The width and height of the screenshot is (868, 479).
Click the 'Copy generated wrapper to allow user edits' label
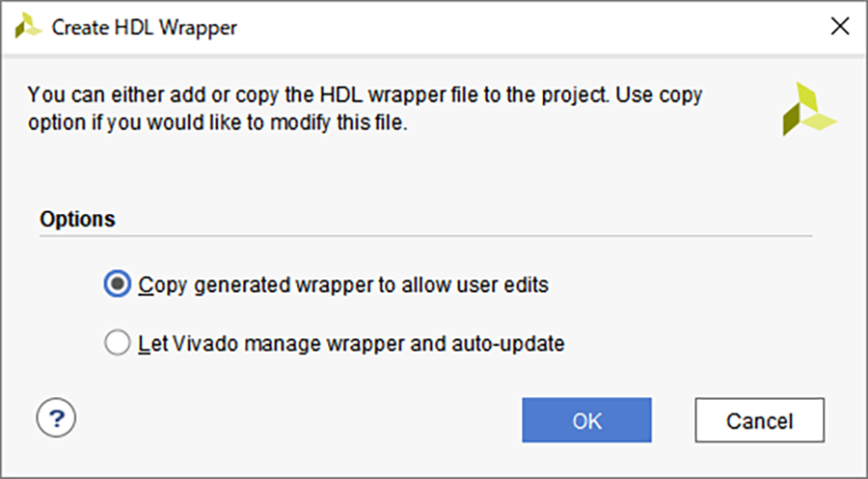point(343,285)
